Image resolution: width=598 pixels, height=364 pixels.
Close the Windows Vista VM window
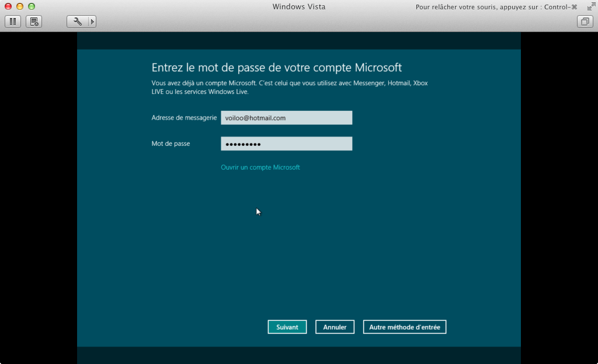coord(8,6)
